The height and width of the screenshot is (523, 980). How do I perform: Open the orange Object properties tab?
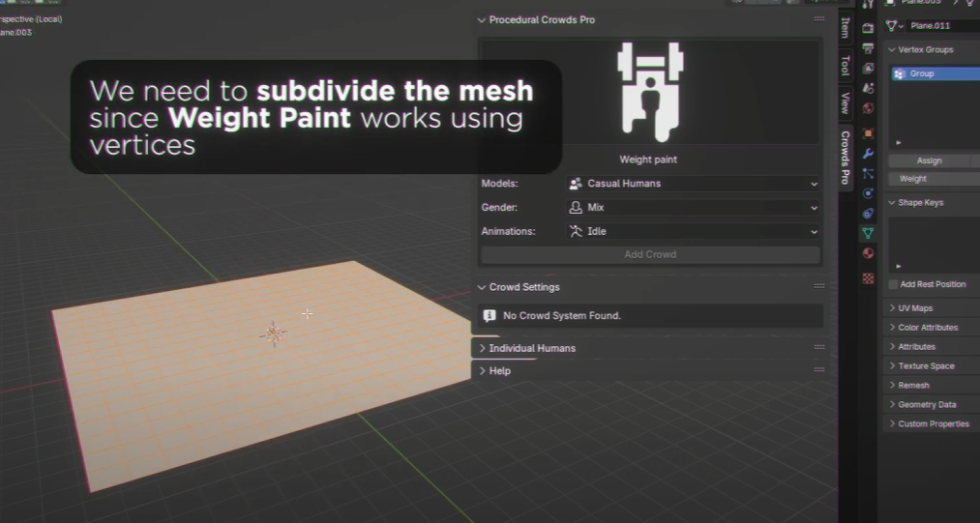868,133
